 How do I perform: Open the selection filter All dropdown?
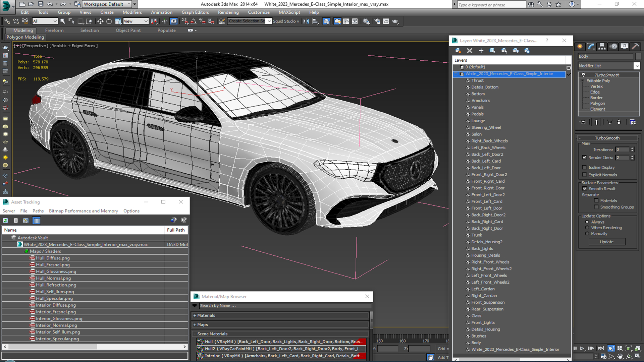pos(45,21)
